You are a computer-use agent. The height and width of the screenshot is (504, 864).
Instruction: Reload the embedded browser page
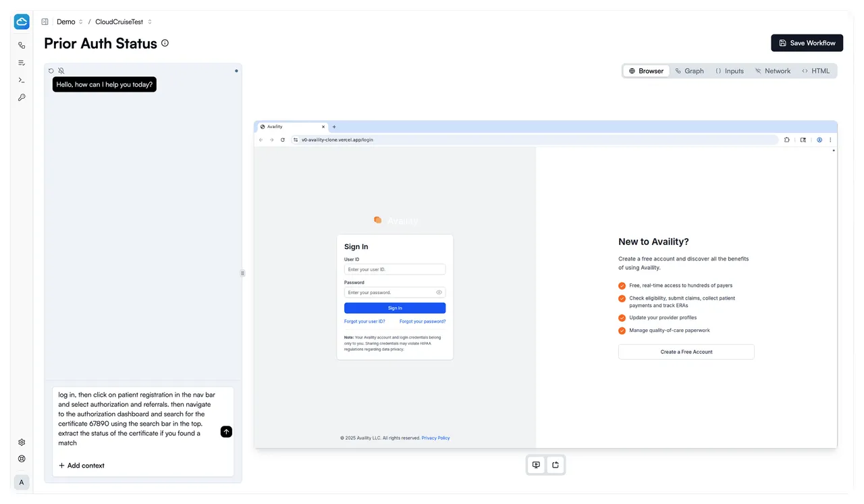coord(283,140)
